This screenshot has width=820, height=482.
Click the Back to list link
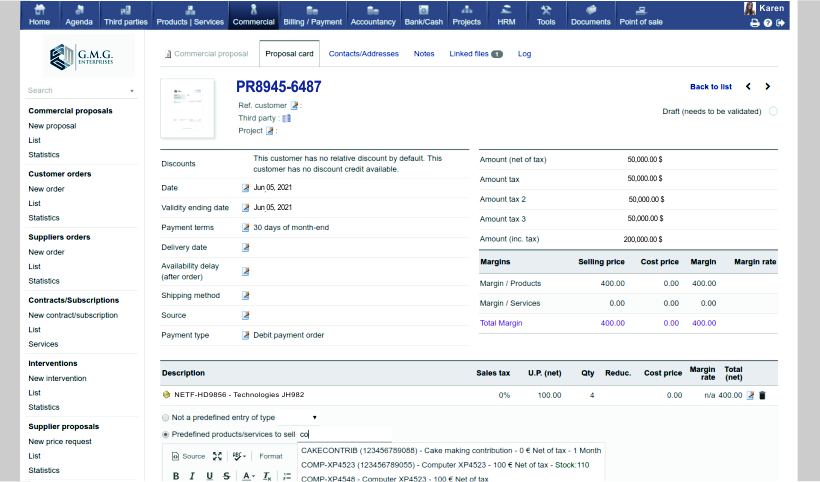point(711,87)
